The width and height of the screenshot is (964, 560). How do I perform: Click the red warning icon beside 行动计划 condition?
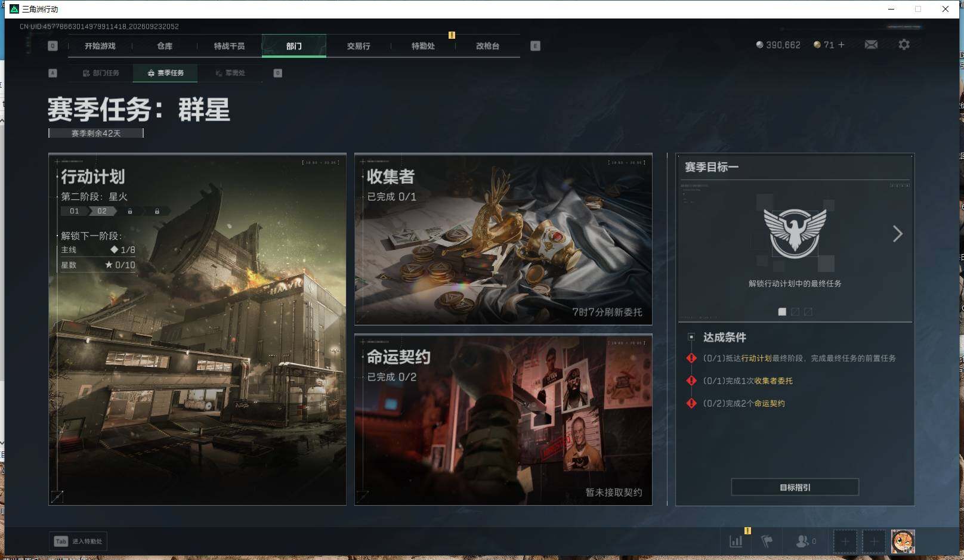click(x=691, y=358)
